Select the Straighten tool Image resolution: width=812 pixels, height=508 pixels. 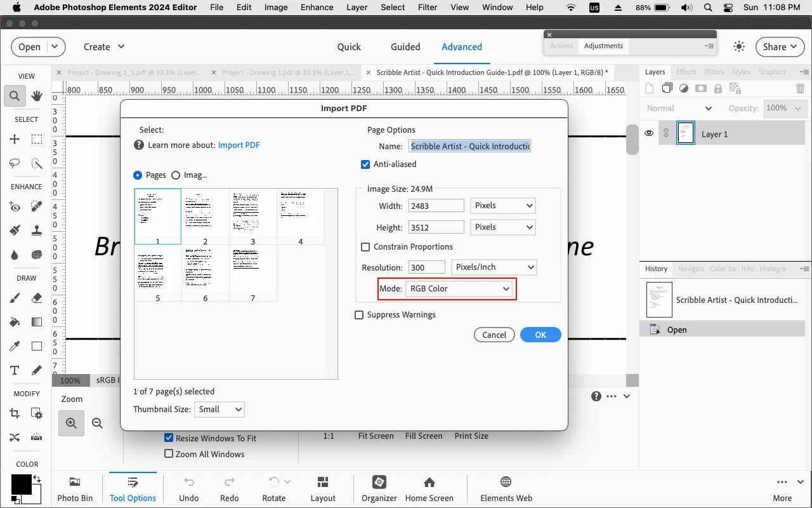pyautogui.click(x=37, y=438)
